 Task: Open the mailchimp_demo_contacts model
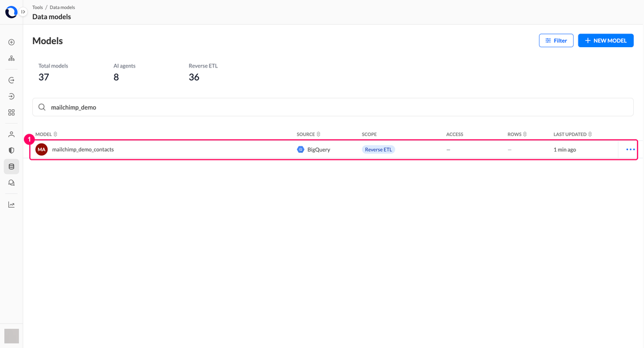pyautogui.click(x=83, y=149)
